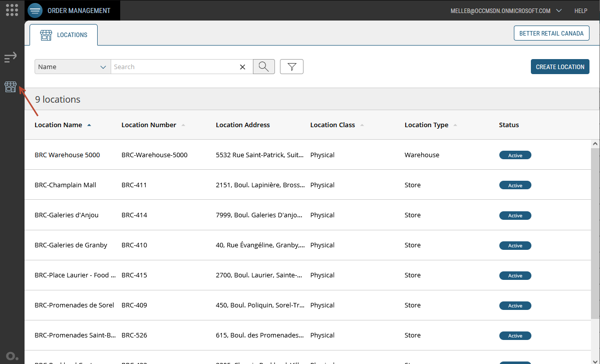
Task: Open the Name search criteria dropdown
Action: [x=73, y=67]
